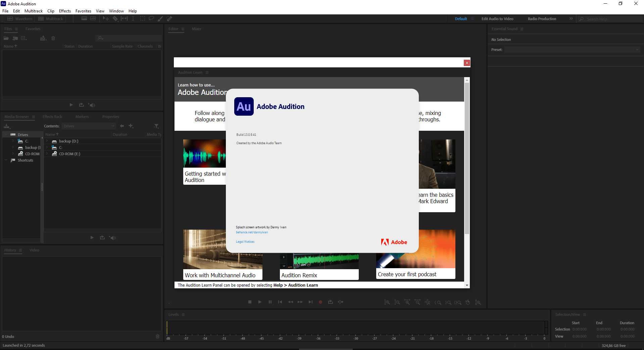Switch to Waveform view
This screenshot has width=644, height=350.
tap(20, 19)
